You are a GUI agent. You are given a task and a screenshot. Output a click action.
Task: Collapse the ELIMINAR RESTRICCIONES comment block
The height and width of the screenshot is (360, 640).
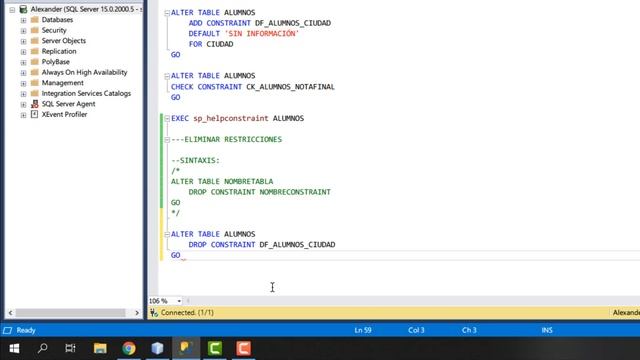167,140
